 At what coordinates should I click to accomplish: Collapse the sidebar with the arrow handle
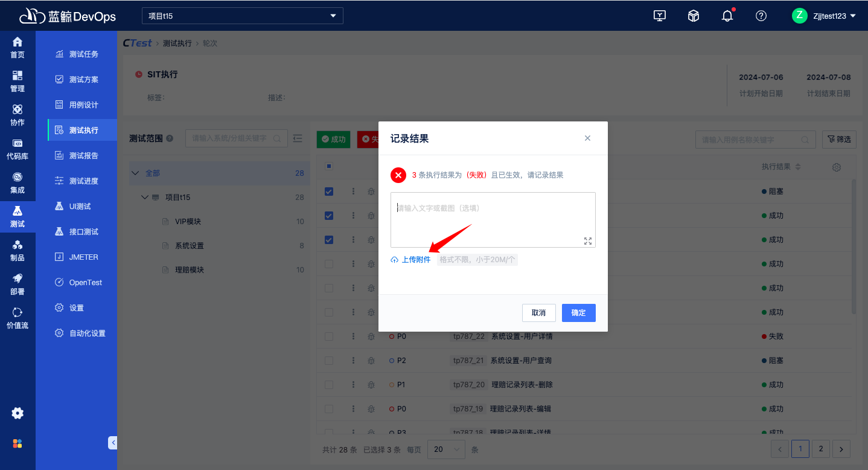(112, 443)
